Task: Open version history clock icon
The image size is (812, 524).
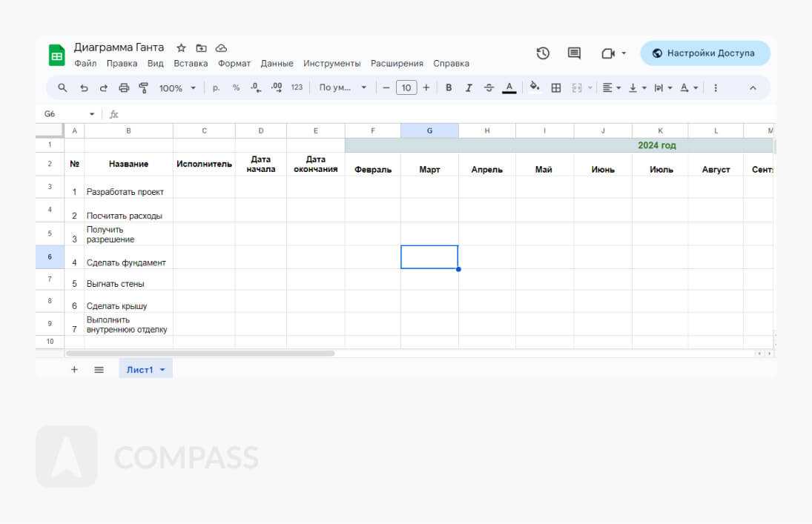Action: 543,53
